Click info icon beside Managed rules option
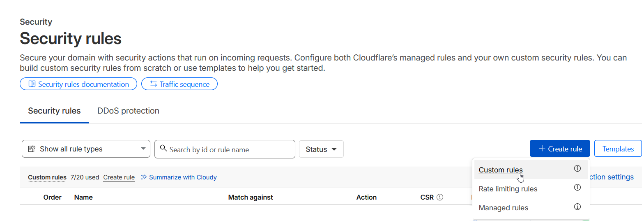Viewport: 644px width, 221px height. pos(577,207)
